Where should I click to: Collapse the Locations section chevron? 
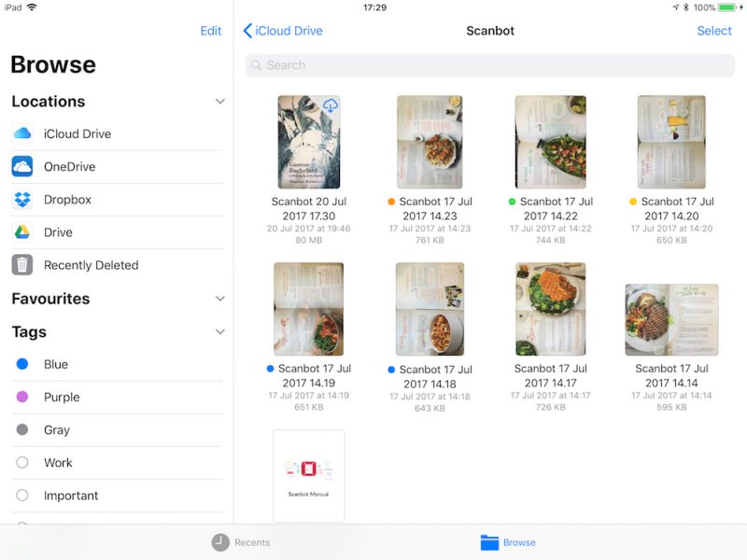[x=219, y=102]
